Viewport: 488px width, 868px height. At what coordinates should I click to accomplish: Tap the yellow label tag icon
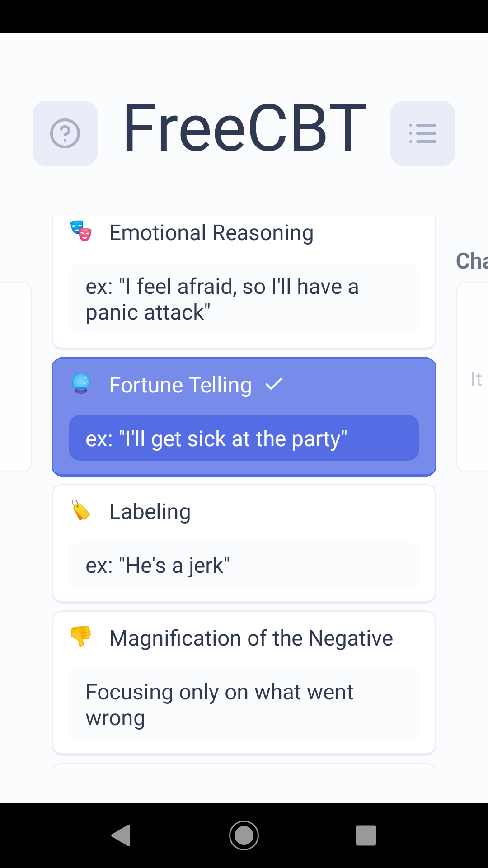coord(81,510)
